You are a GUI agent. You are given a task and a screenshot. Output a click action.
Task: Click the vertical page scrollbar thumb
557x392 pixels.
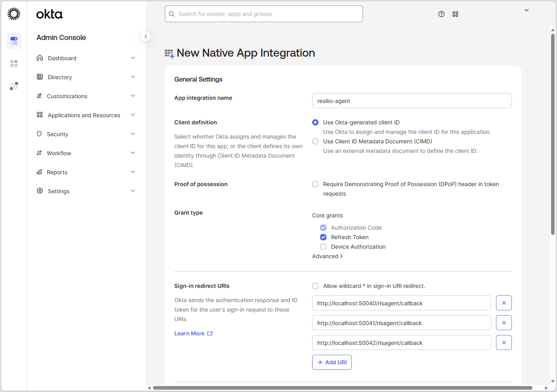[x=553, y=134]
